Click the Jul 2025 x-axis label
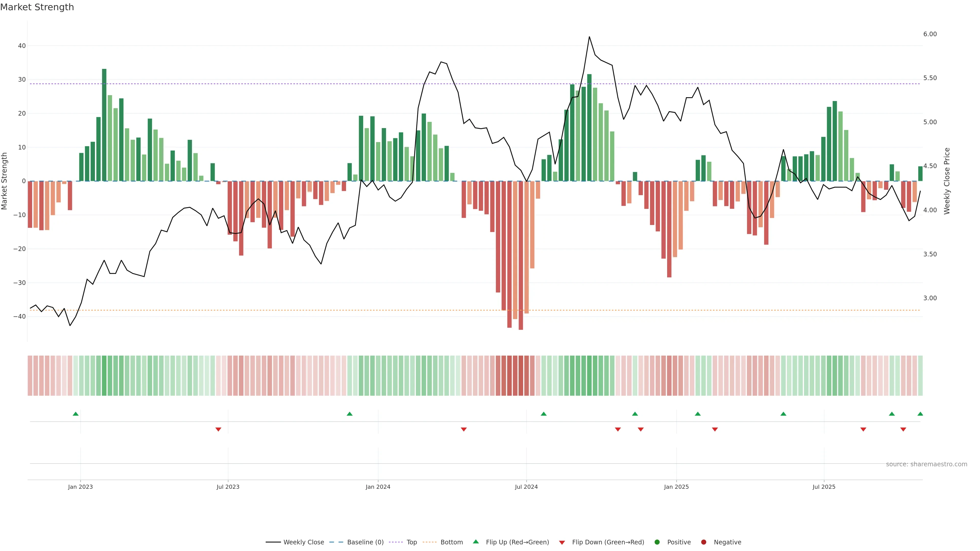980x551 pixels. point(824,487)
